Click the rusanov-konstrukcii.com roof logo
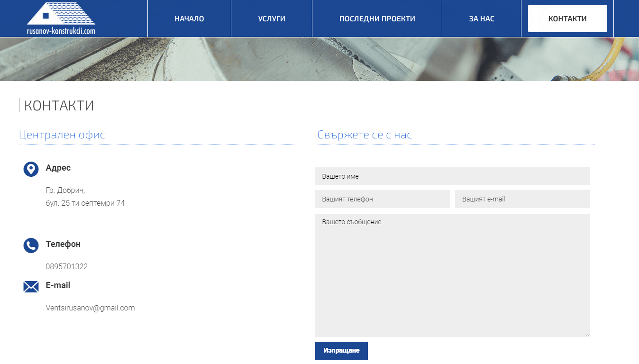 (61, 18)
